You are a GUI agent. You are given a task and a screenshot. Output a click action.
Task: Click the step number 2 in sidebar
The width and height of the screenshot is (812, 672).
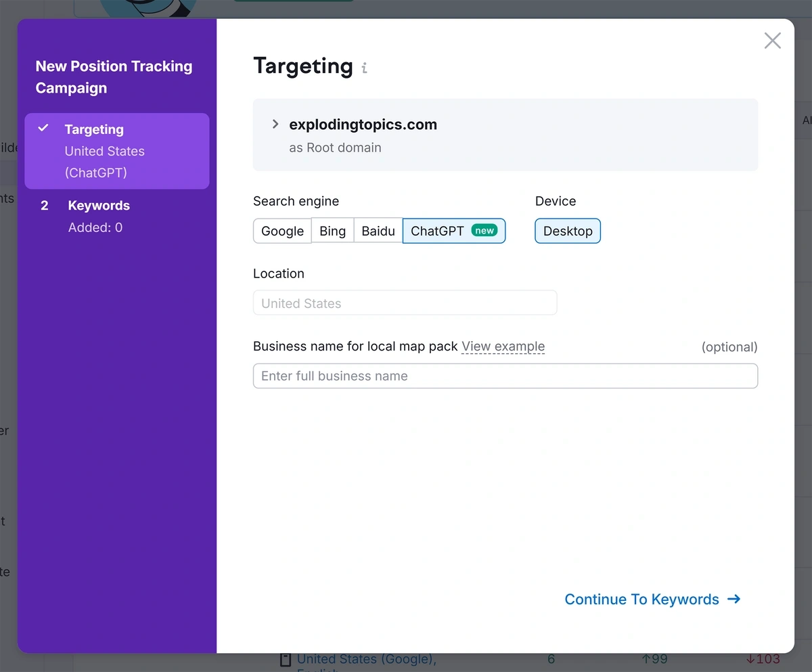pos(45,206)
